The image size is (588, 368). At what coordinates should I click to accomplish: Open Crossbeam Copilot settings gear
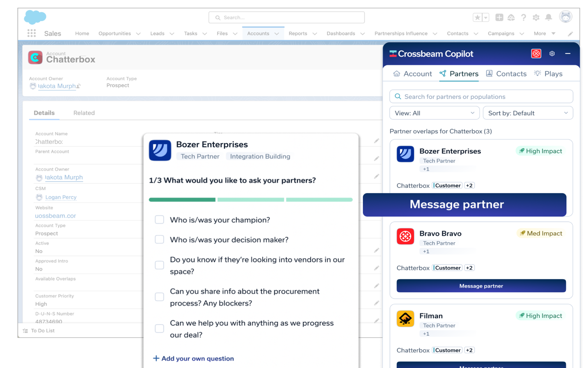(552, 53)
